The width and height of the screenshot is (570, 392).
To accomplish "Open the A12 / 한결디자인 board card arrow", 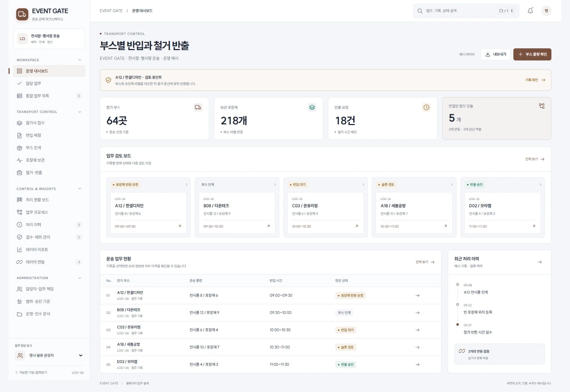I will (x=180, y=226).
